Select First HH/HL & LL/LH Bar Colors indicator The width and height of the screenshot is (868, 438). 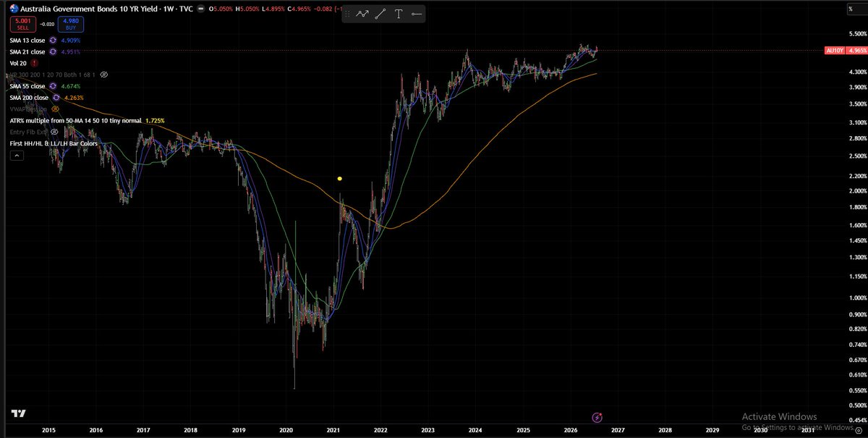pyautogui.click(x=54, y=143)
